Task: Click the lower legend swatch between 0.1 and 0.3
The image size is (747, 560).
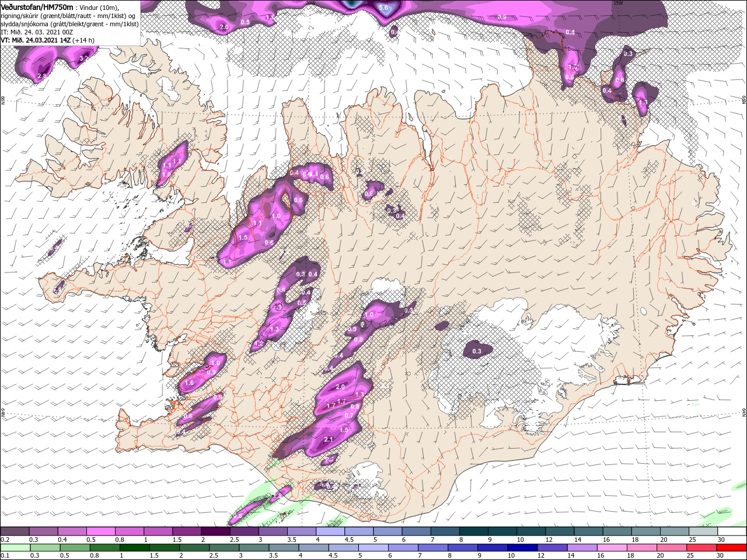Action: 15,548
